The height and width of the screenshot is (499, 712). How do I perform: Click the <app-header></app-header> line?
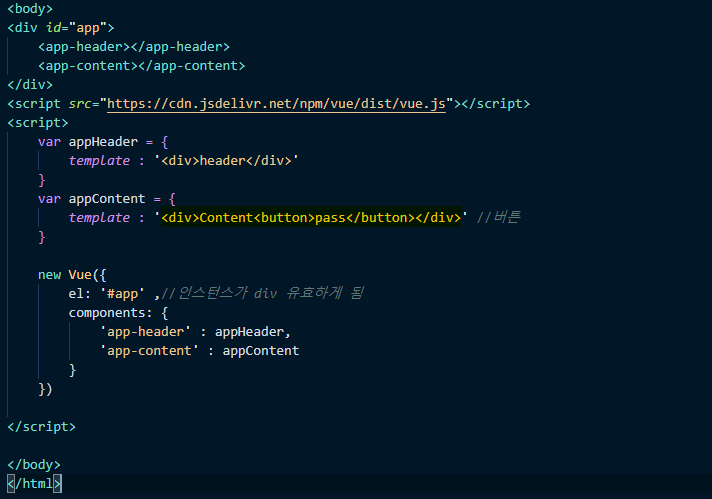click(x=134, y=47)
